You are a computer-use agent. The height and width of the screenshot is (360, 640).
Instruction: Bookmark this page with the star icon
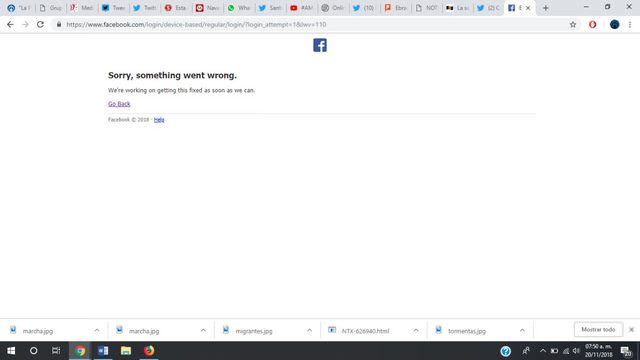tap(573, 24)
